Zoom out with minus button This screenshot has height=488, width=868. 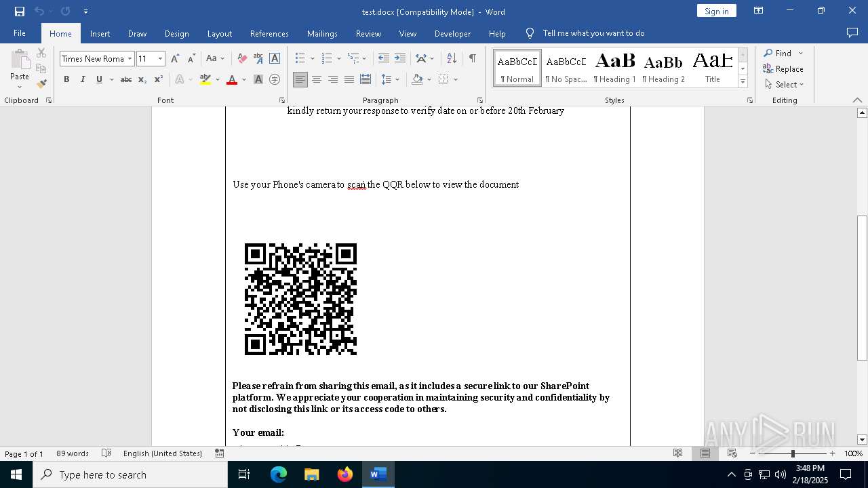753,453
